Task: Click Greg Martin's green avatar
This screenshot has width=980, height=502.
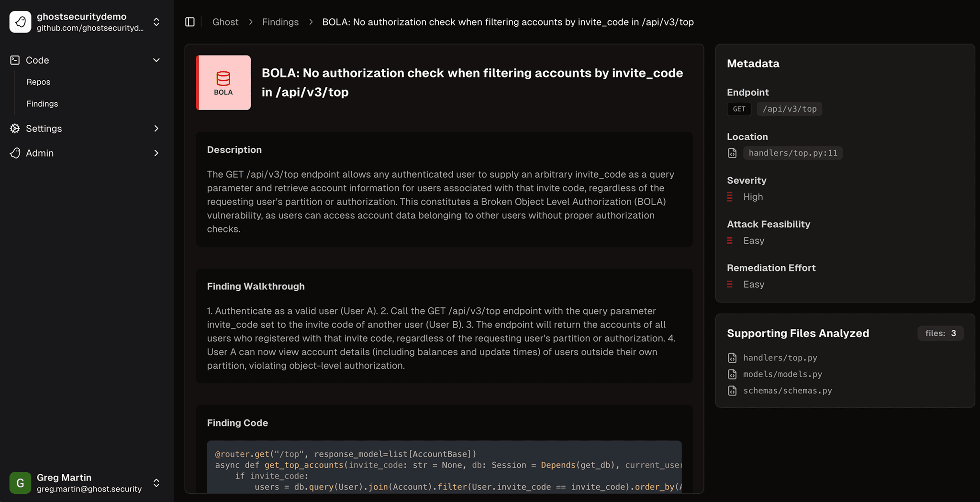Action: click(x=20, y=483)
